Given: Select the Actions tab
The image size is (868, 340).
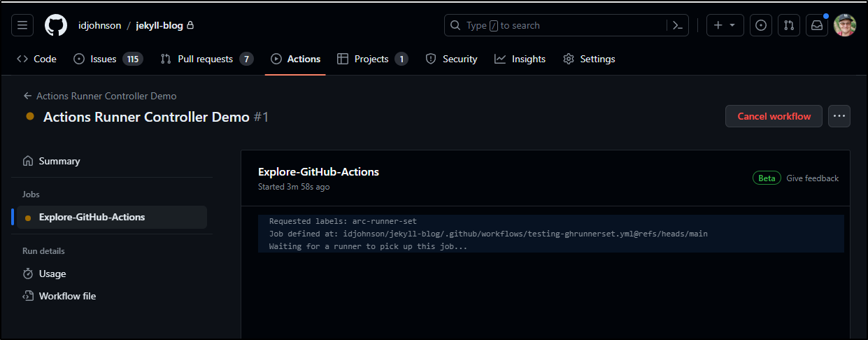Looking at the screenshot, I should [295, 59].
